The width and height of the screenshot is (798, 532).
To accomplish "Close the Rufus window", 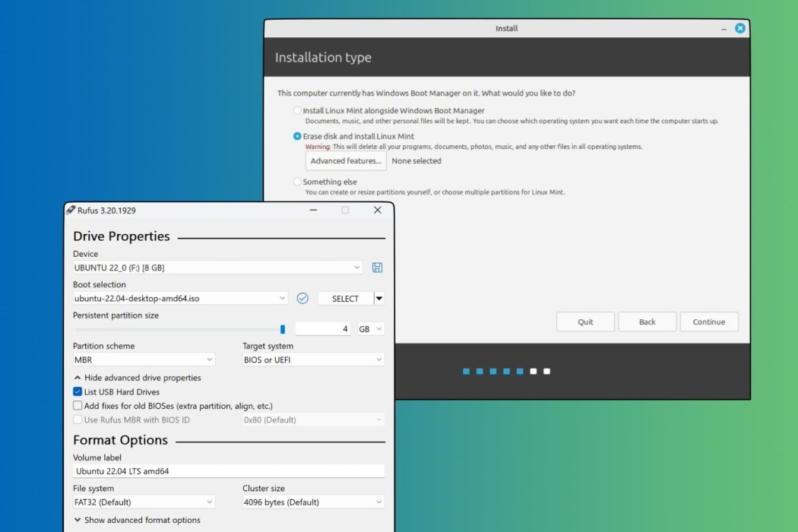I will click(377, 211).
